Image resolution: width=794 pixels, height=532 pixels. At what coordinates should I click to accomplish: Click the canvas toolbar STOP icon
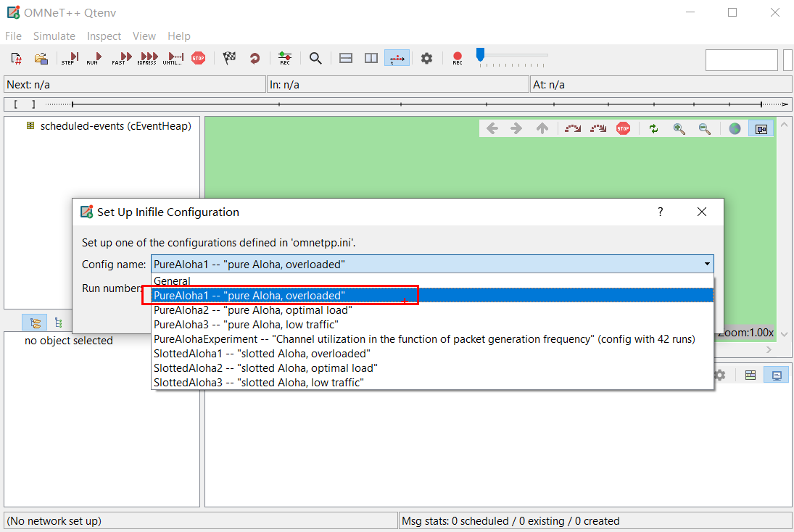click(624, 128)
